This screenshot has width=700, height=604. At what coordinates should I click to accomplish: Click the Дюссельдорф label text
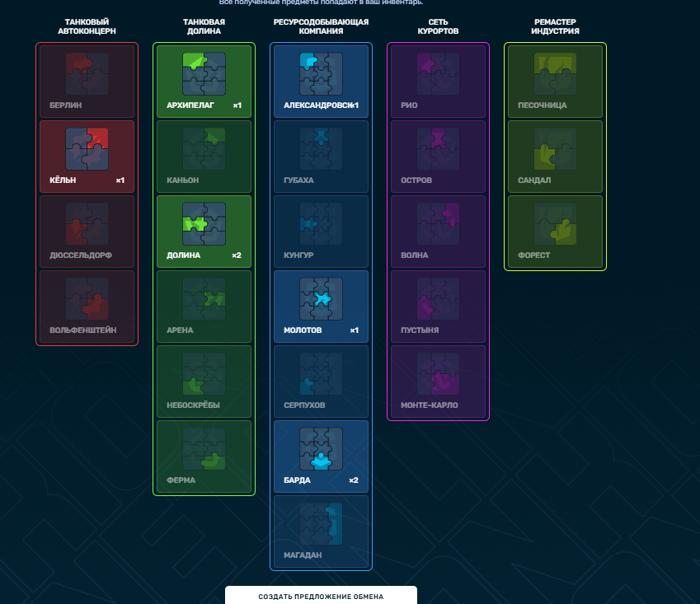coord(81,255)
